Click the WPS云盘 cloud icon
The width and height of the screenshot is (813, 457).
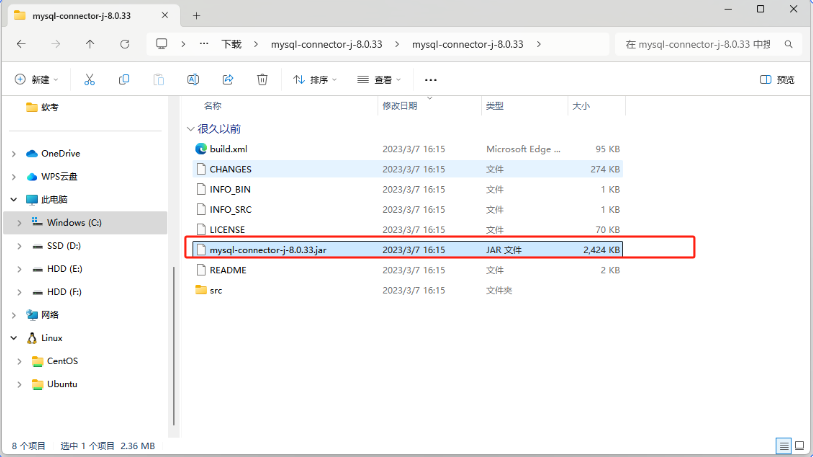click(x=32, y=176)
